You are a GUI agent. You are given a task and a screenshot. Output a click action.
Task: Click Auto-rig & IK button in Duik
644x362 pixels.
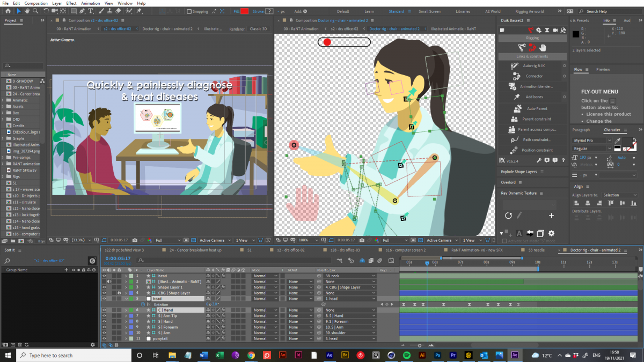pyautogui.click(x=533, y=65)
